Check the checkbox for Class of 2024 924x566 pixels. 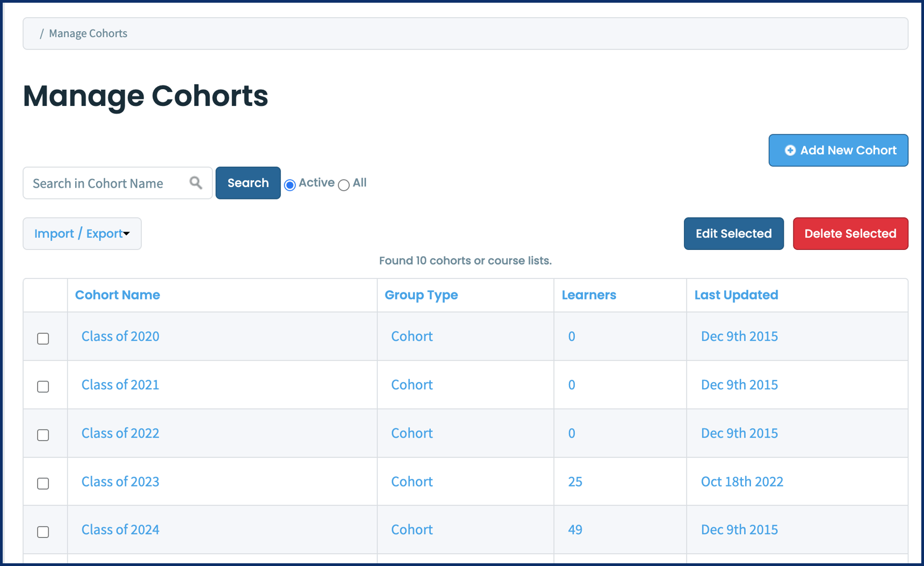(43, 532)
